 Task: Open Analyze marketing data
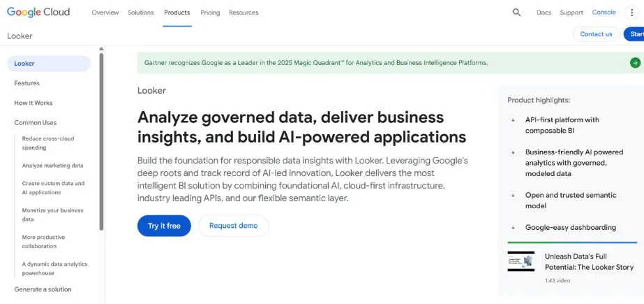[52, 166]
